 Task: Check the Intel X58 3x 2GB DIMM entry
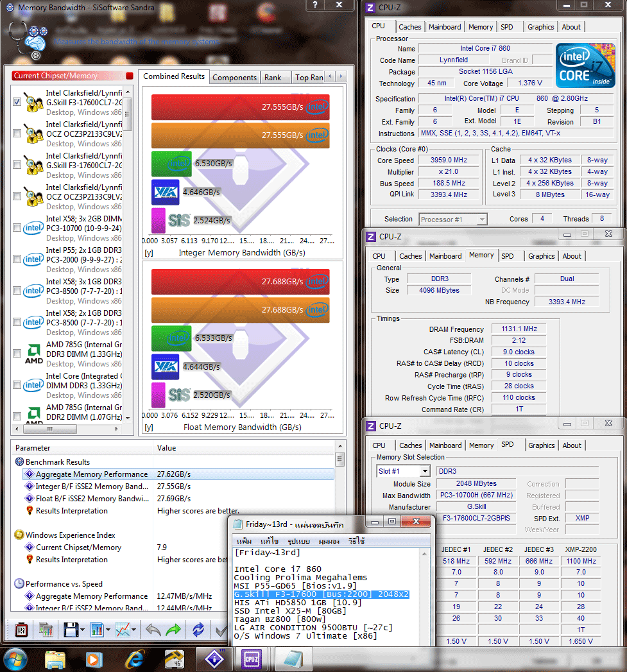point(17,228)
